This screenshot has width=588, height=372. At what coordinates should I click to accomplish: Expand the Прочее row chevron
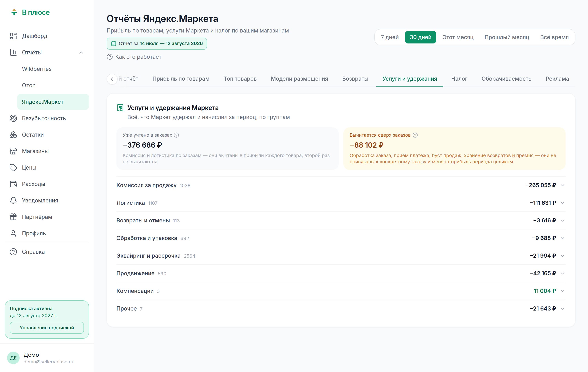(x=562, y=309)
